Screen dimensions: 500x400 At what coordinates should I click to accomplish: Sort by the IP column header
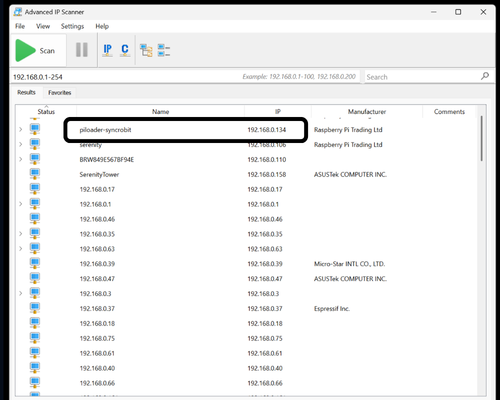pyautogui.click(x=278, y=111)
